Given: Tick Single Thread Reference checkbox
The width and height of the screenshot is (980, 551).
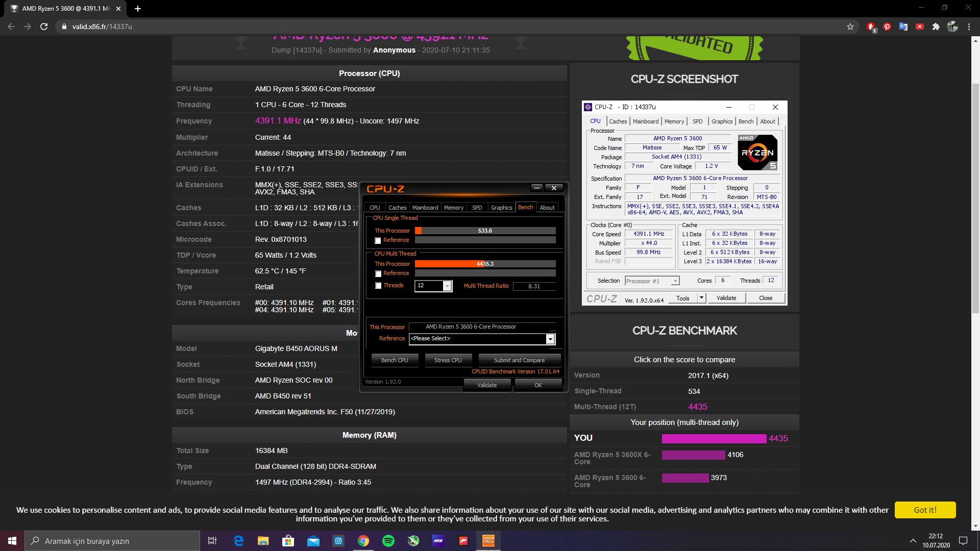Looking at the screenshot, I should click(x=378, y=240).
